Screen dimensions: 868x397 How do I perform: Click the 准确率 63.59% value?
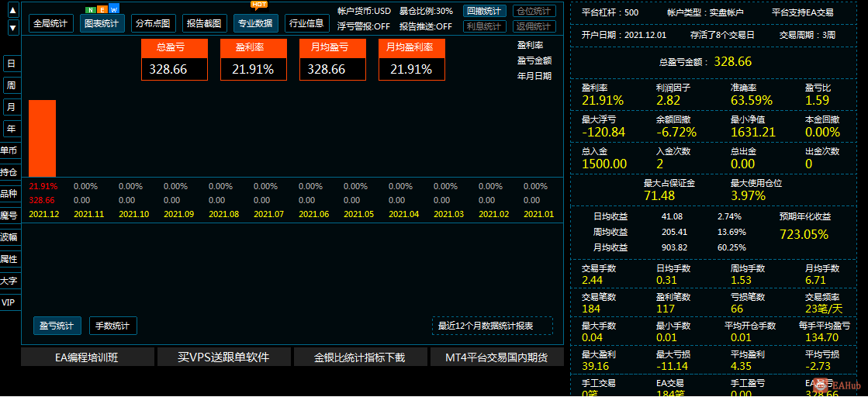[x=751, y=100]
